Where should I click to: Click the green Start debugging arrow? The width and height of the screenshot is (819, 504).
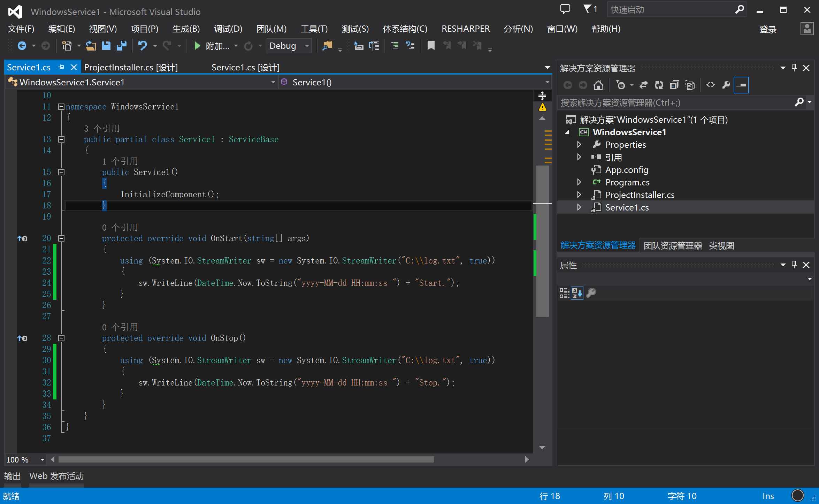(197, 46)
